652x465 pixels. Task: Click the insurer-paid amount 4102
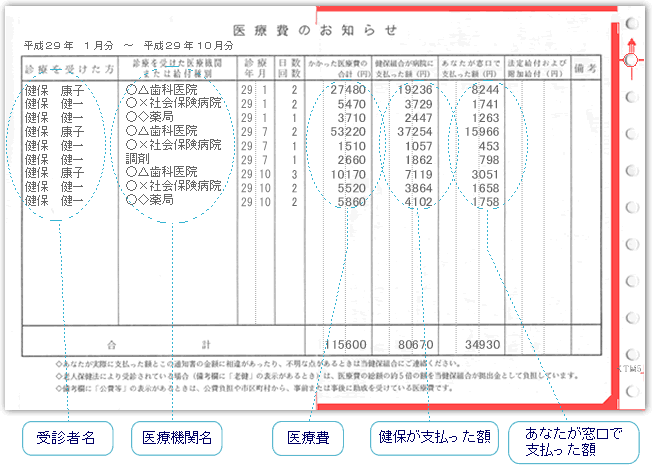point(418,202)
